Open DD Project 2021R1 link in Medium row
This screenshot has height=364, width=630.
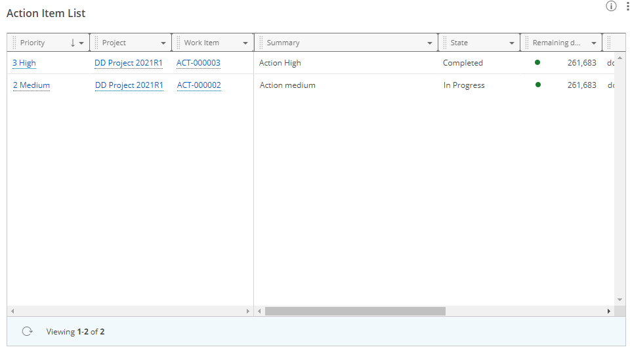coord(129,85)
